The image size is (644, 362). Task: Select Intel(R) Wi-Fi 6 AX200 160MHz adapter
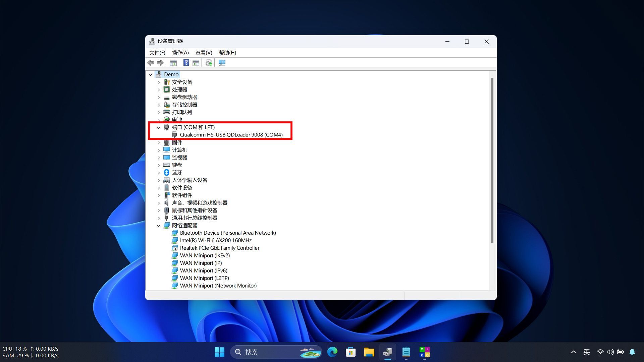coord(216,240)
